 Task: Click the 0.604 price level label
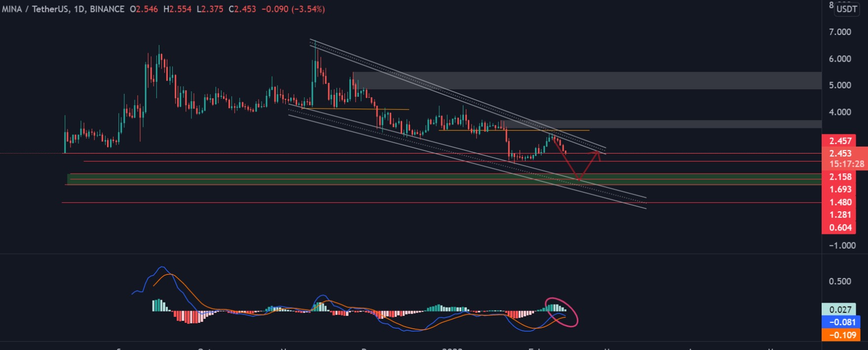pyautogui.click(x=840, y=228)
